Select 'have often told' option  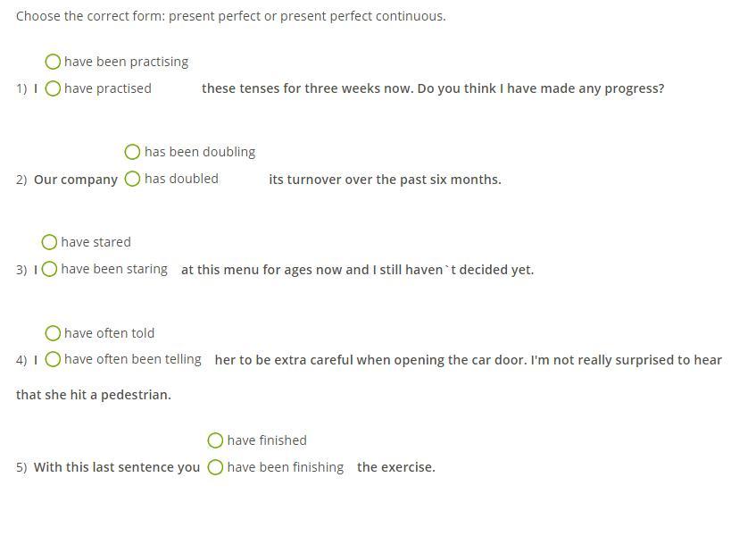pyautogui.click(x=53, y=333)
